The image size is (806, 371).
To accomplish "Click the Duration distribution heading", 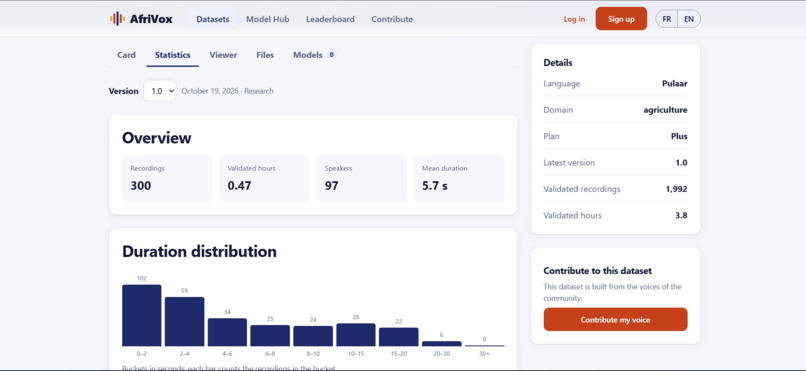I will click(x=199, y=251).
